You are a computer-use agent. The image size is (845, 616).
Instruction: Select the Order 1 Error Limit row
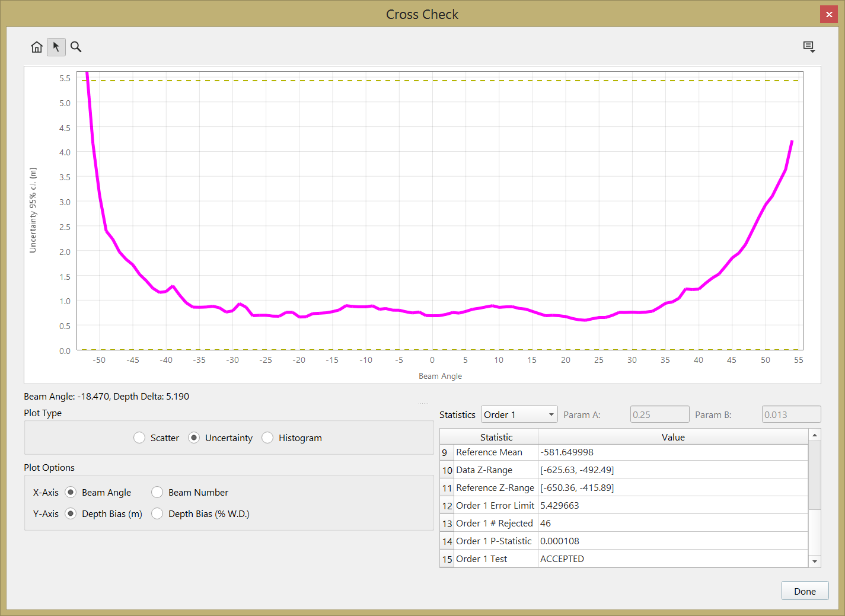click(x=495, y=505)
